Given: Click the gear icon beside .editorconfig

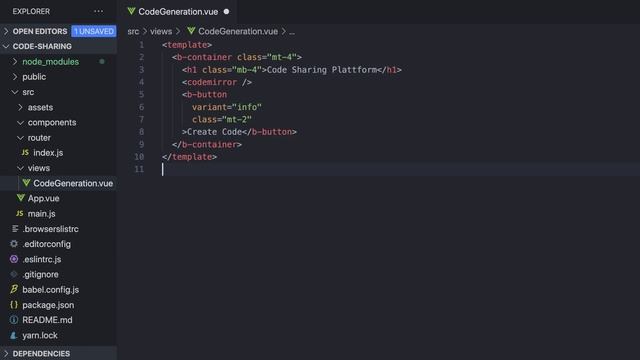Looking at the screenshot, I should pos(14,244).
